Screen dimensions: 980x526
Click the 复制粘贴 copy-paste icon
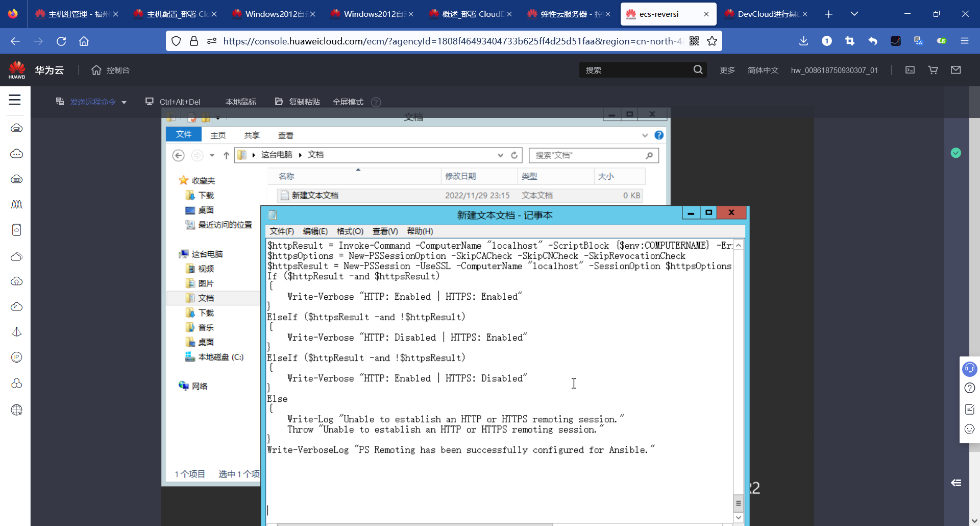coord(279,102)
